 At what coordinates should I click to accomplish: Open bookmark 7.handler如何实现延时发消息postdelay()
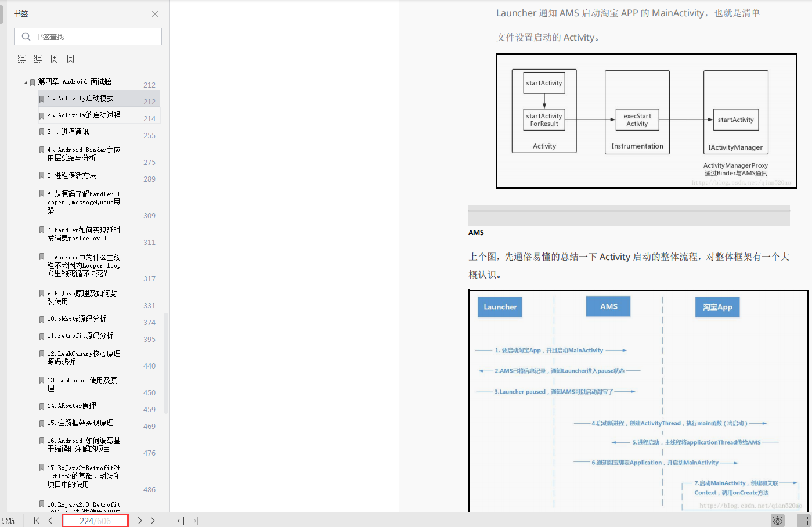tap(84, 234)
